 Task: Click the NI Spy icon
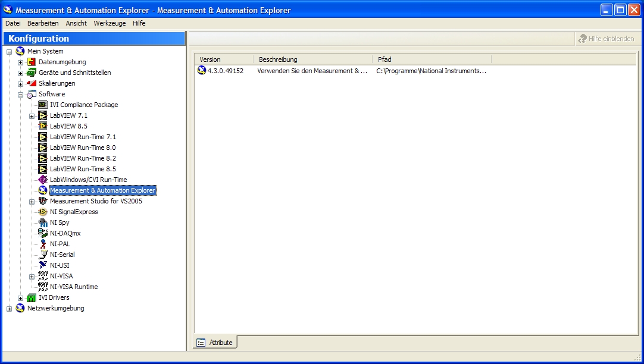tap(43, 222)
